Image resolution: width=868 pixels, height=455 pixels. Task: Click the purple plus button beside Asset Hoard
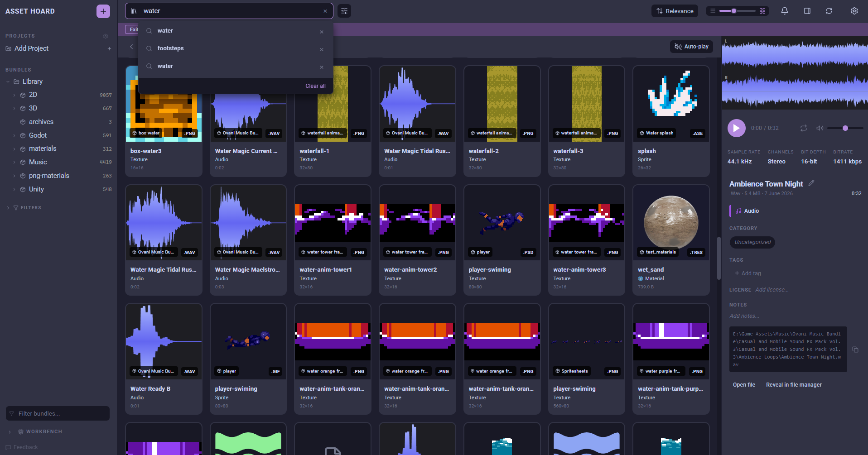tap(103, 11)
